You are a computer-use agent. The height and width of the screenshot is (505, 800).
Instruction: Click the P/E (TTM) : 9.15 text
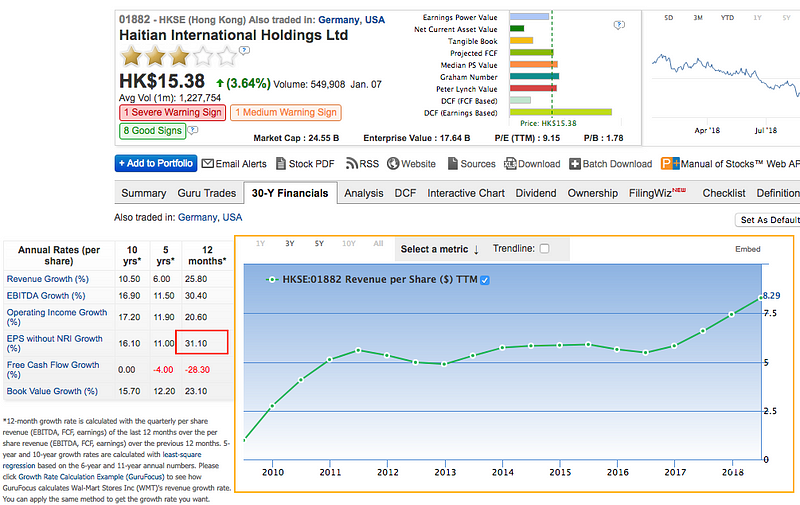coord(527,138)
